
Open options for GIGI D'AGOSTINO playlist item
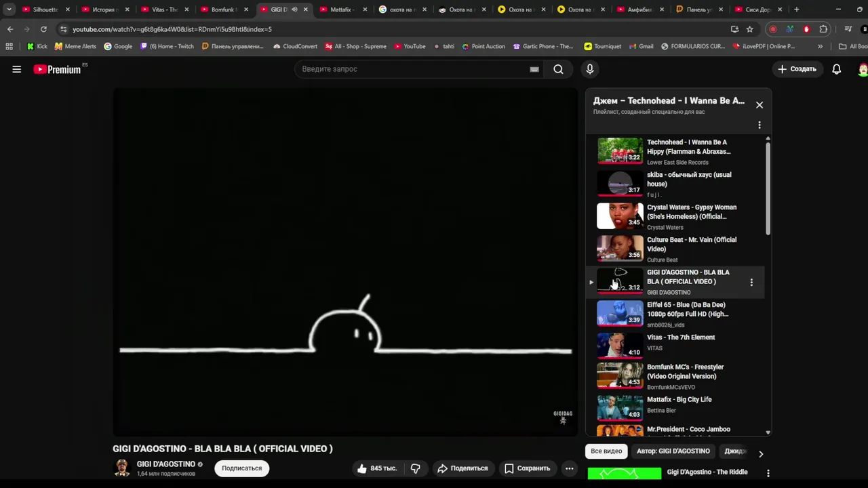tap(751, 282)
